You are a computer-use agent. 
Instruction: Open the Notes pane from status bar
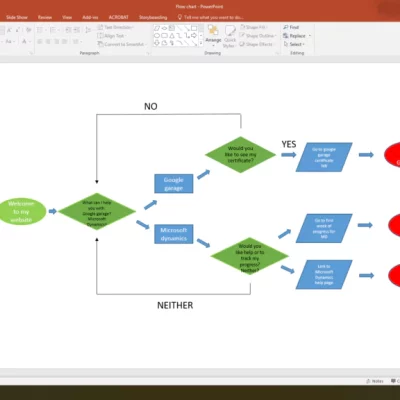[375, 381]
